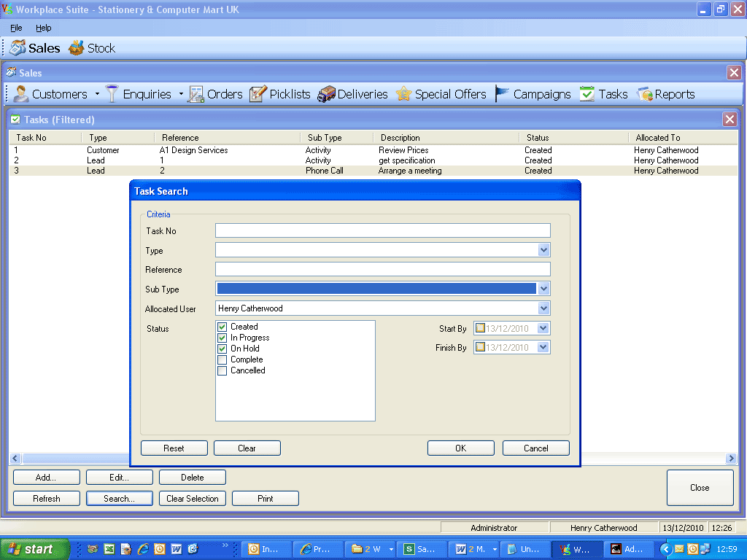Open the Sales module in the main toolbar
This screenshot has height=560, width=747.
click(35, 48)
